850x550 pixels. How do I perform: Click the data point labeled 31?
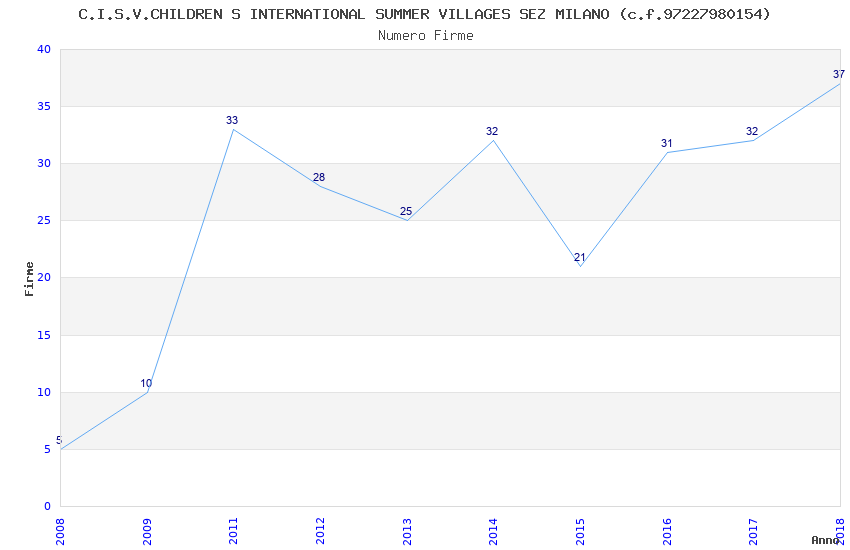tap(667, 152)
